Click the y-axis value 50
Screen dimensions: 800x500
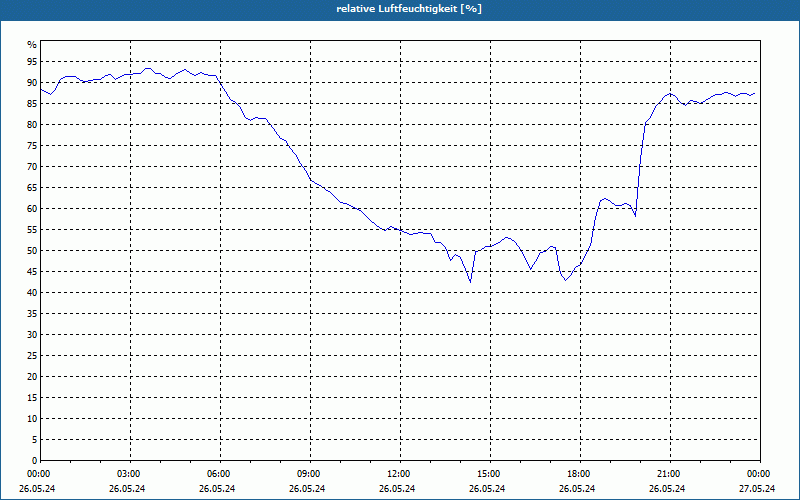(x=32, y=251)
